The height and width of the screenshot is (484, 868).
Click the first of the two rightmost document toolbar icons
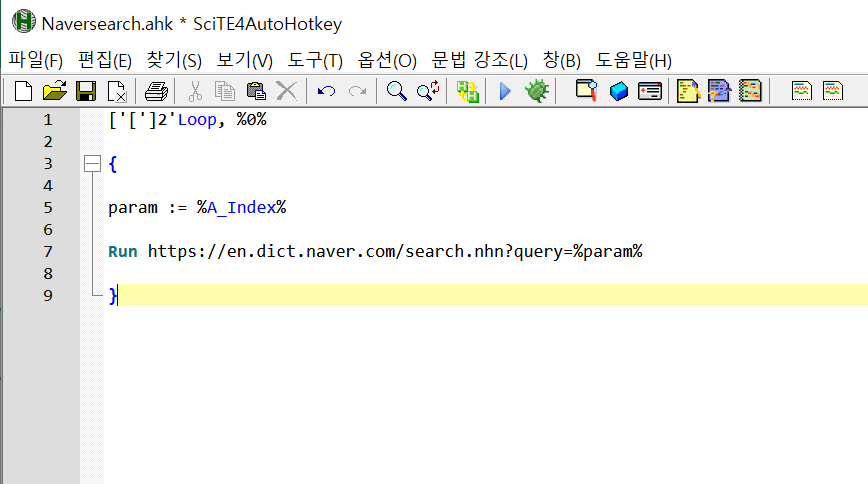[802, 91]
